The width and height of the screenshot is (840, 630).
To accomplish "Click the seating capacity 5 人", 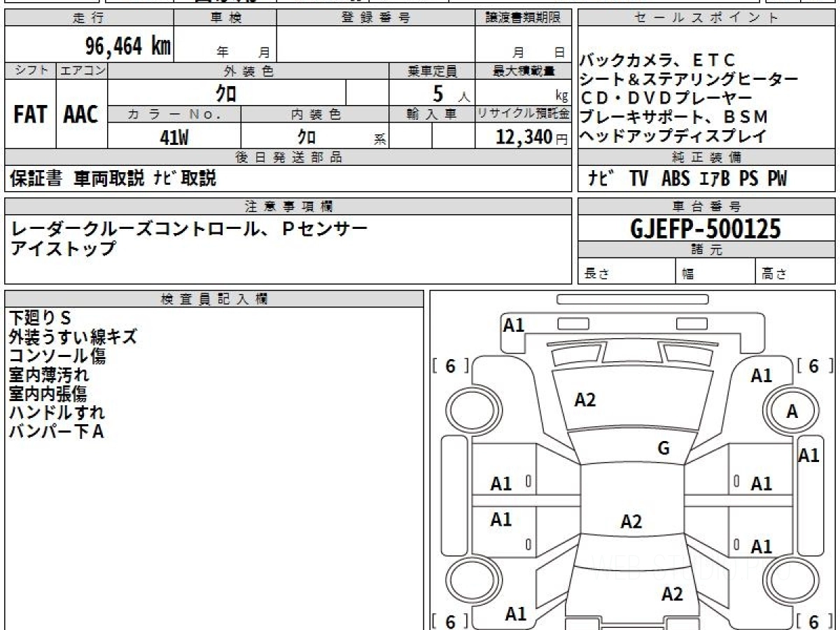I will pyautogui.click(x=451, y=92).
